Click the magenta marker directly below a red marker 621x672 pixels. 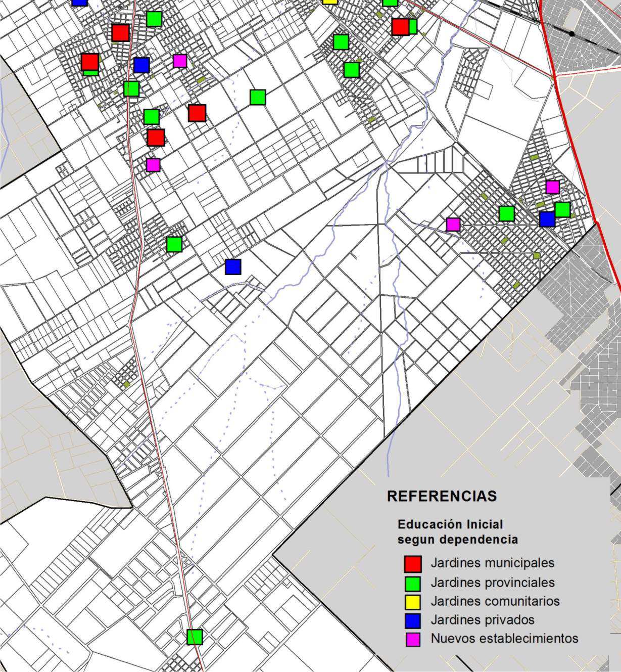click(153, 165)
